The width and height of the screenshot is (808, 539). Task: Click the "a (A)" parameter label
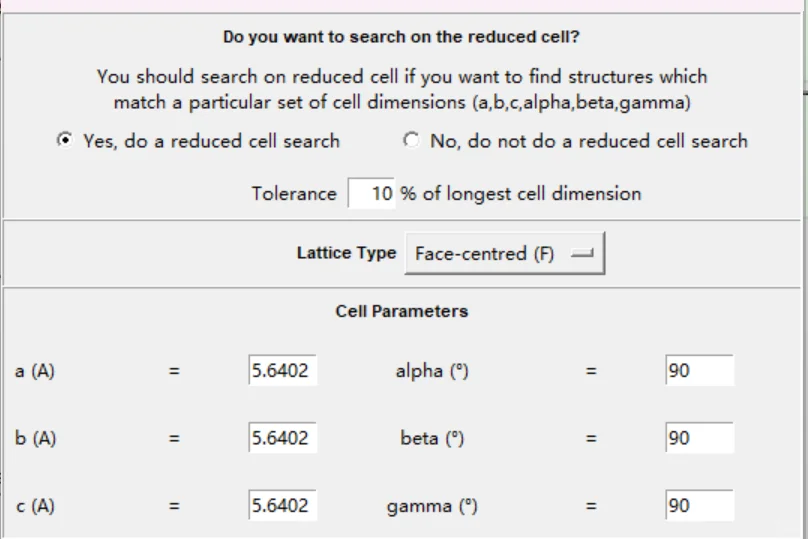point(35,371)
